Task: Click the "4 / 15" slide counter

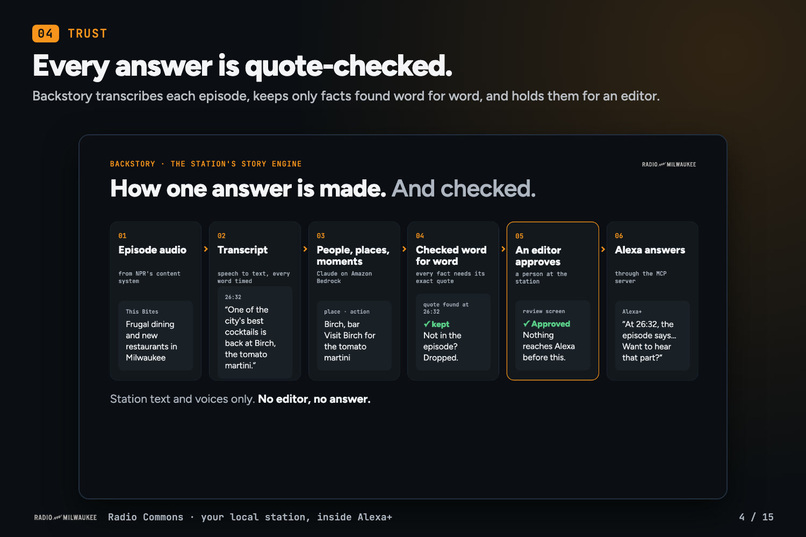Action: [756, 517]
